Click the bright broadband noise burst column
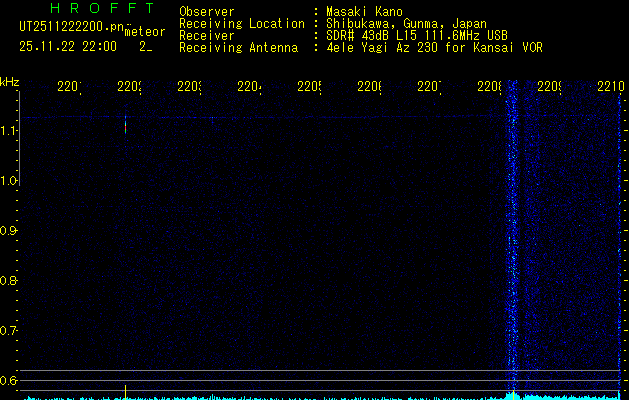Screen dimensions: 629x400 (x=512, y=237)
